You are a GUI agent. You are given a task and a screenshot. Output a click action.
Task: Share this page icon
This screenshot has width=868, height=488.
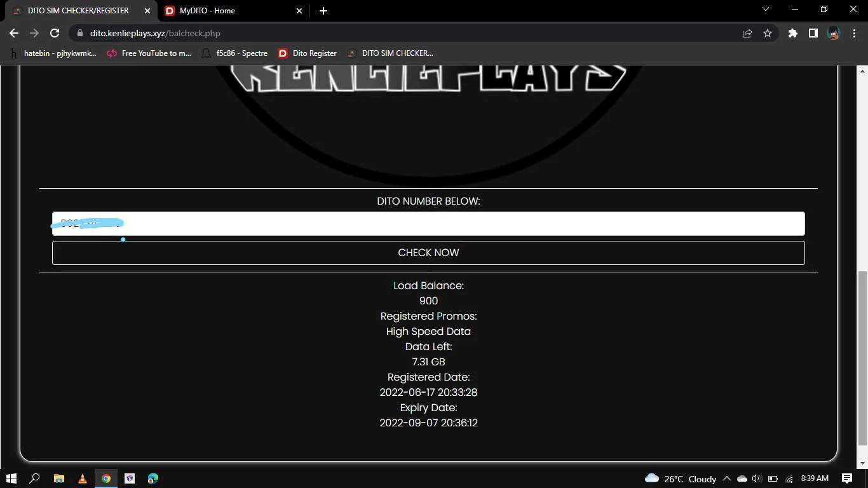(x=747, y=33)
